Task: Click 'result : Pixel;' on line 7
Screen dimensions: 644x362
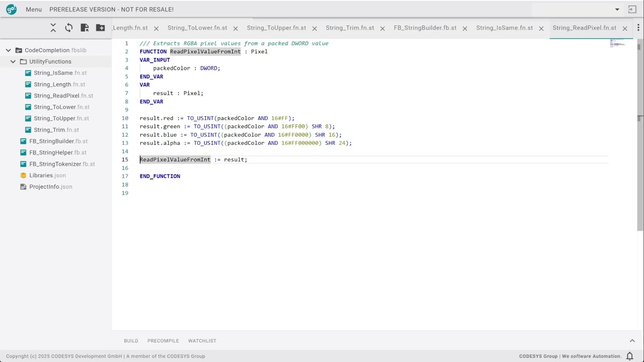Action: (x=178, y=94)
